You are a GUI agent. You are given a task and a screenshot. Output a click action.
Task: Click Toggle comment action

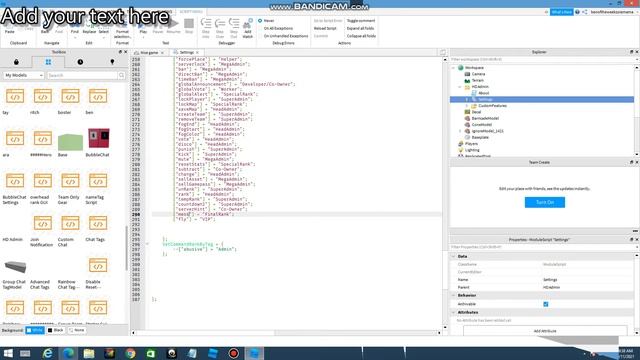(x=361, y=20)
